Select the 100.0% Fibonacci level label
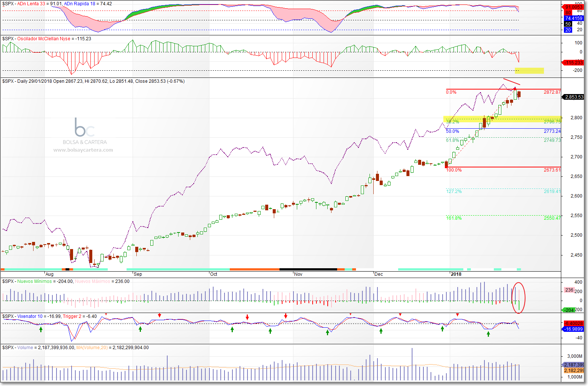This screenshot has width=588, height=386. [454, 170]
